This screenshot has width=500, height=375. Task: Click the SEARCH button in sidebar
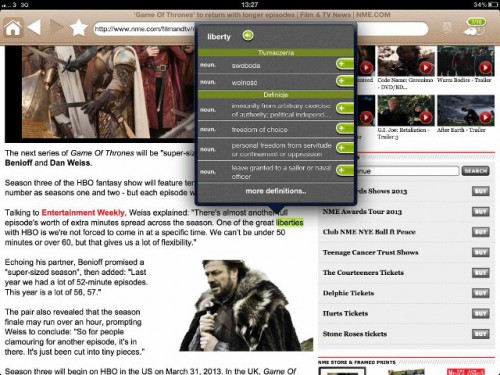476,171
